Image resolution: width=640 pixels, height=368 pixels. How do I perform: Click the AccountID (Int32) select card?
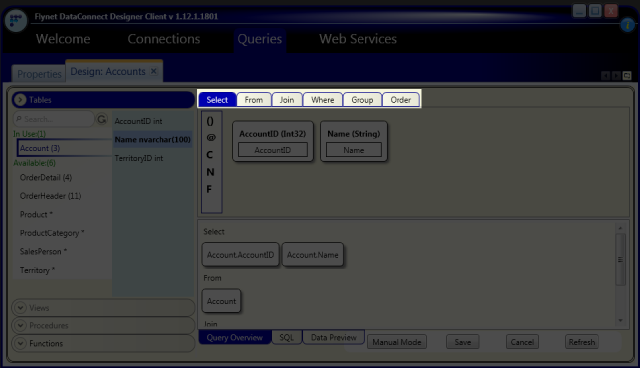[272, 141]
